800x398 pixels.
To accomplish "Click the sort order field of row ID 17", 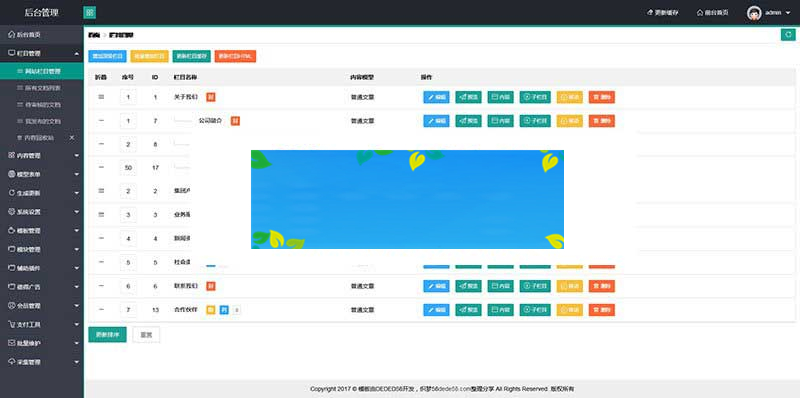I will pos(128,167).
